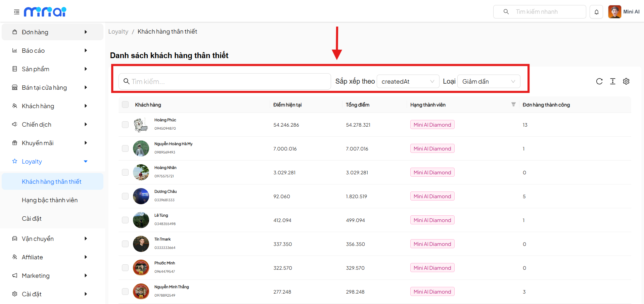Tick the select-all checkbox in table header
The height and width of the screenshot is (304, 644).
pos(125,104)
